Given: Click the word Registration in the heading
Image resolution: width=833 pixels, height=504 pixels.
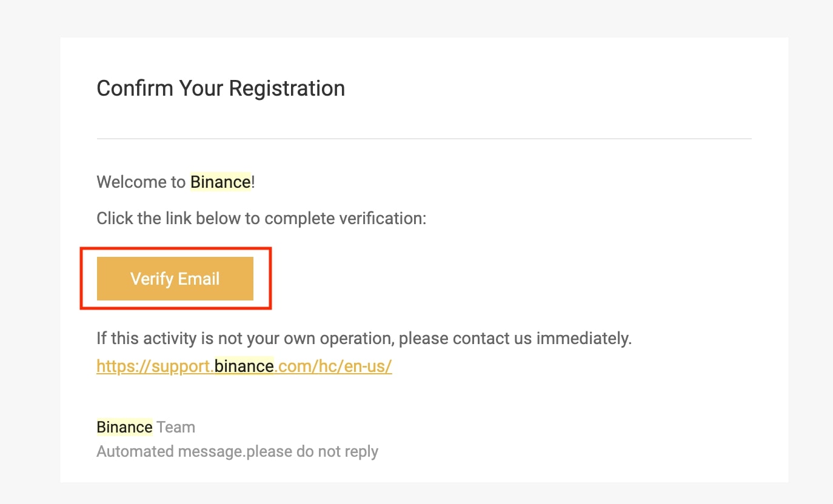Looking at the screenshot, I should tap(287, 90).
